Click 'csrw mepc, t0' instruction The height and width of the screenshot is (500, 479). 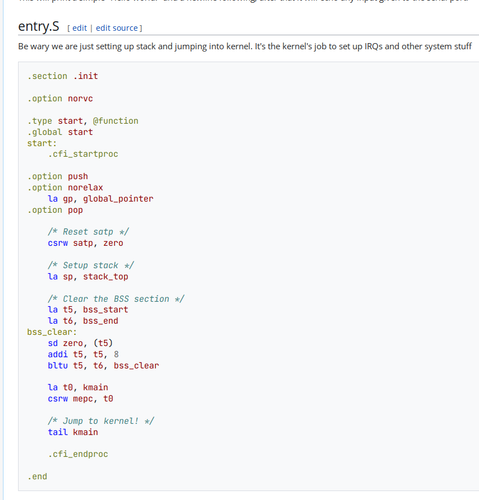point(80,399)
